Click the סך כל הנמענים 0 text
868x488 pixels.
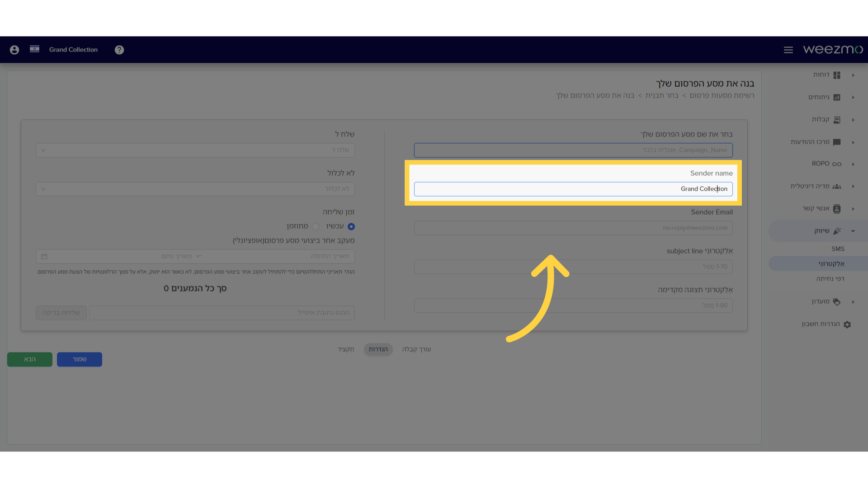pyautogui.click(x=195, y=288)
